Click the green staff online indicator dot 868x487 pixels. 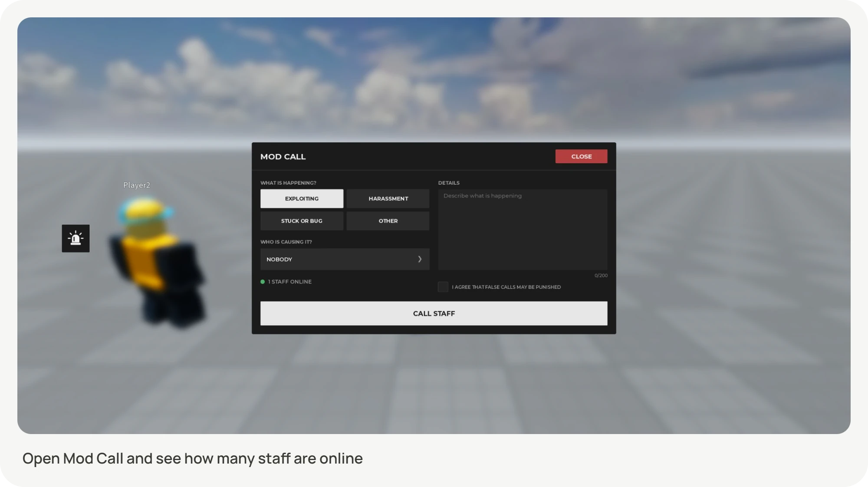pyautogui.click(x=263, y=282)
